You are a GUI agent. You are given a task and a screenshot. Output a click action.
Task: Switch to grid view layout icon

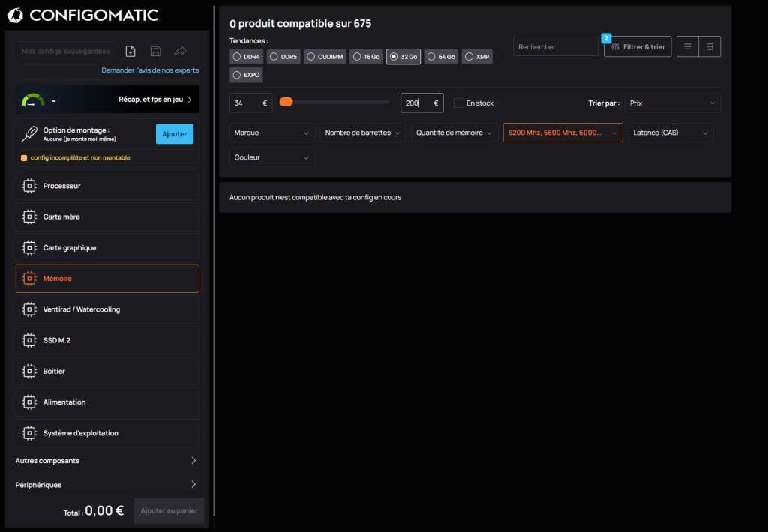(709, 46)
